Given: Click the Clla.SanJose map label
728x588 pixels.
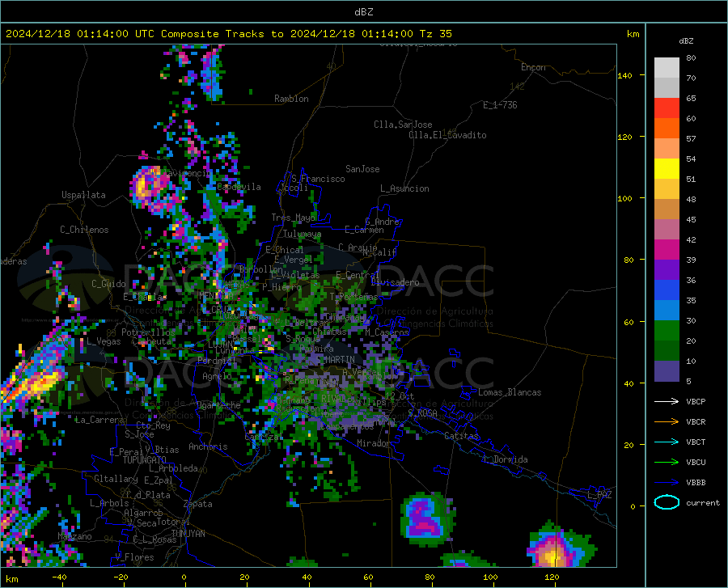Looking at the screenshot, I should pos(403,125).
